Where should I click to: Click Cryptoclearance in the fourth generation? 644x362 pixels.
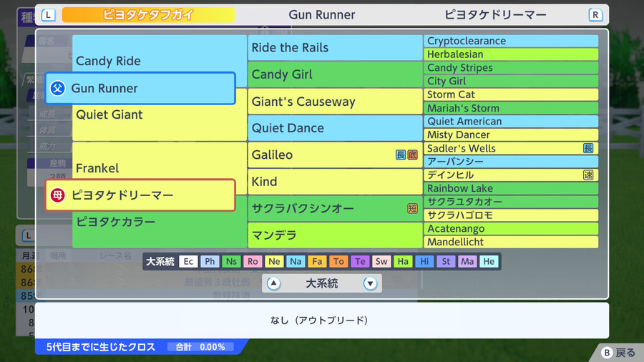(x=511, y=41)
